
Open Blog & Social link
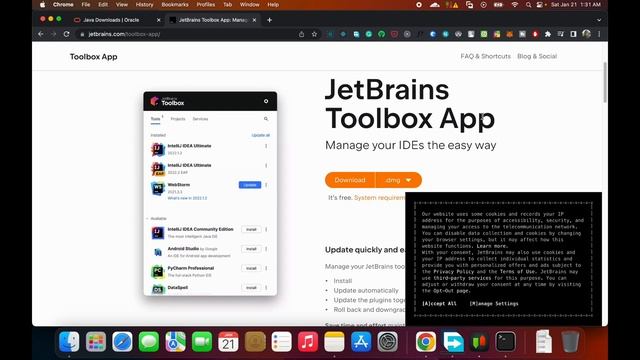click(537, 56)
